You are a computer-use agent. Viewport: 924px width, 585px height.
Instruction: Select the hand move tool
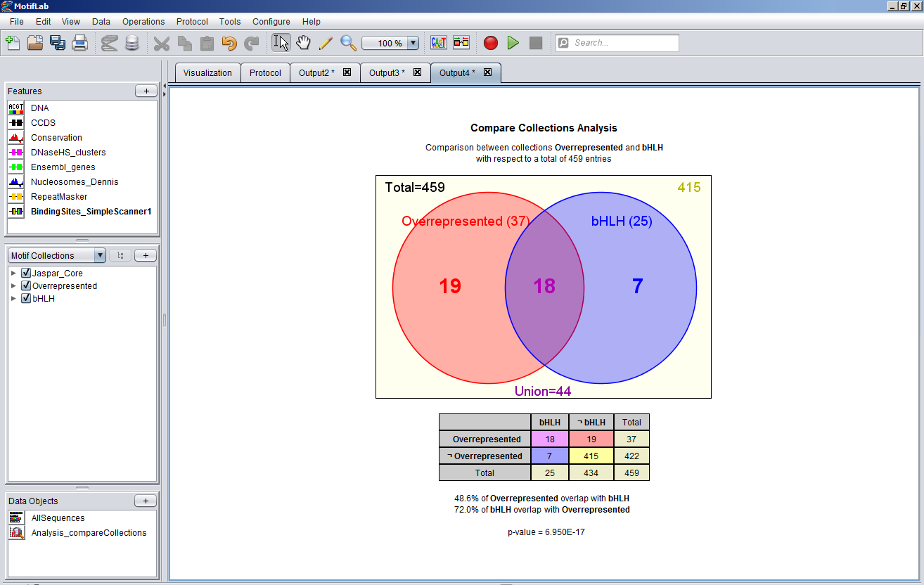[x=303, y=43]
